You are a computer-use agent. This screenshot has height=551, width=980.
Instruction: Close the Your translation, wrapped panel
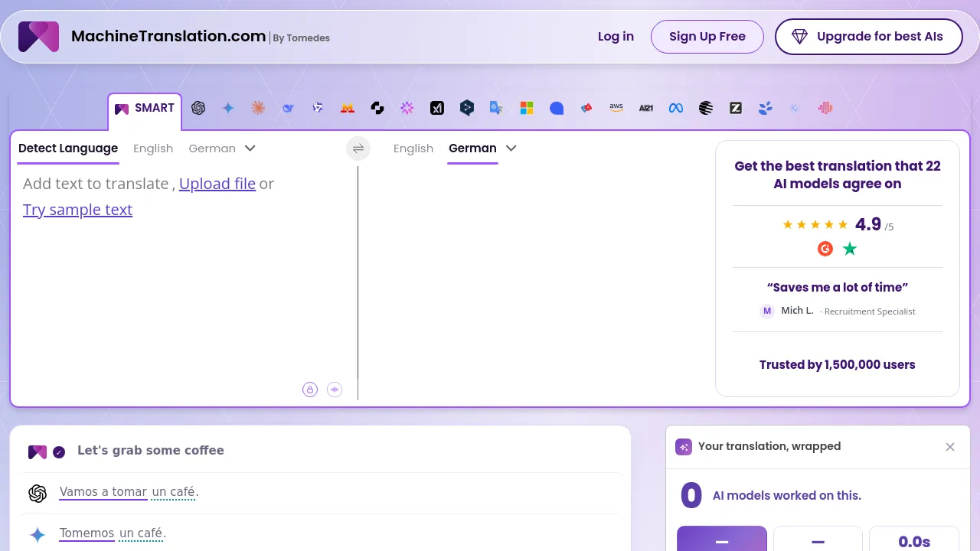(x=950, y=447)
